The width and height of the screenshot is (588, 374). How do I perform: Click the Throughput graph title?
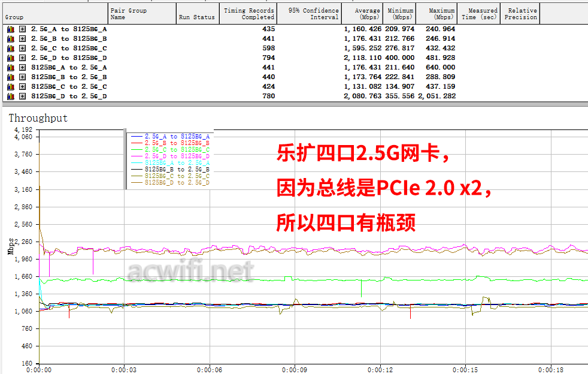(x=38, y=118)
